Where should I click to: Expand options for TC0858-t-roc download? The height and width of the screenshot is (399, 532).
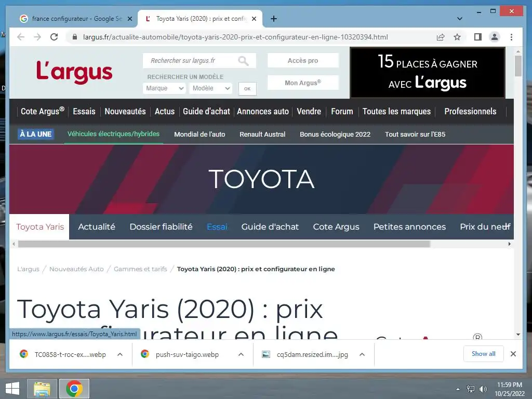pyautogui.click(x=120, y=354)
